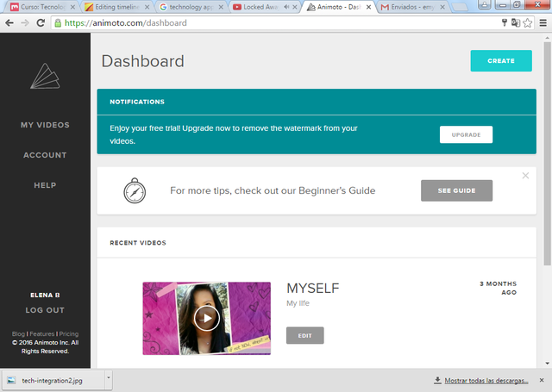This screenshot has height=392, width=552.
Task: Close the technology app Google tab
Action: [221, 7]
